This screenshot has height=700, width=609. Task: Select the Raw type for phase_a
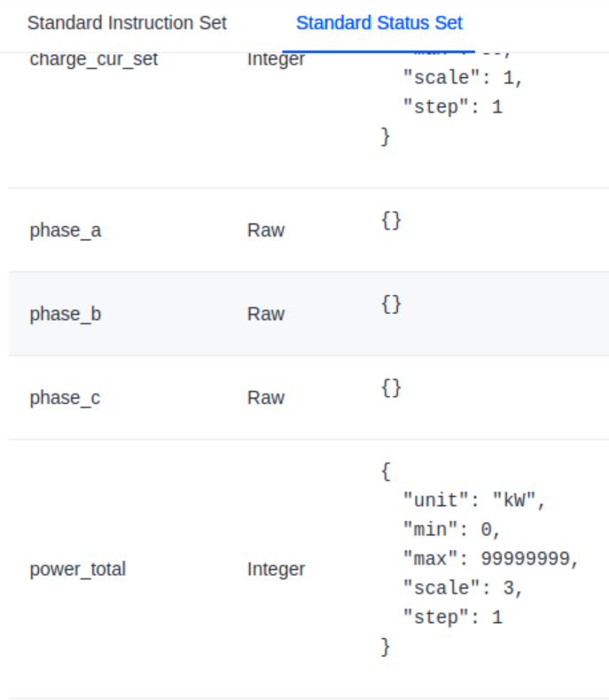265,230
